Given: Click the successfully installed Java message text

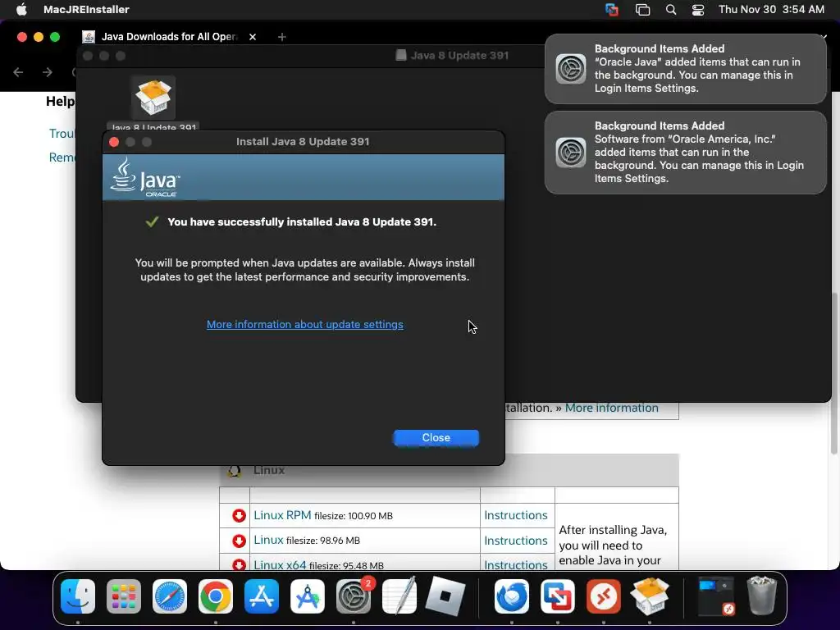Looking at the screenshot, I should pos(302,221).
